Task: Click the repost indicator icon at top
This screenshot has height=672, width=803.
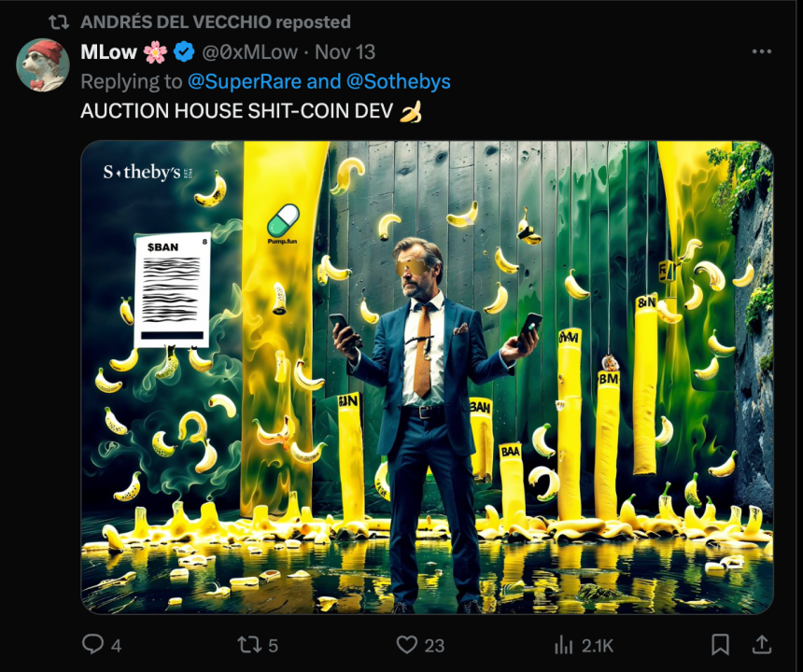Action: 59,22
